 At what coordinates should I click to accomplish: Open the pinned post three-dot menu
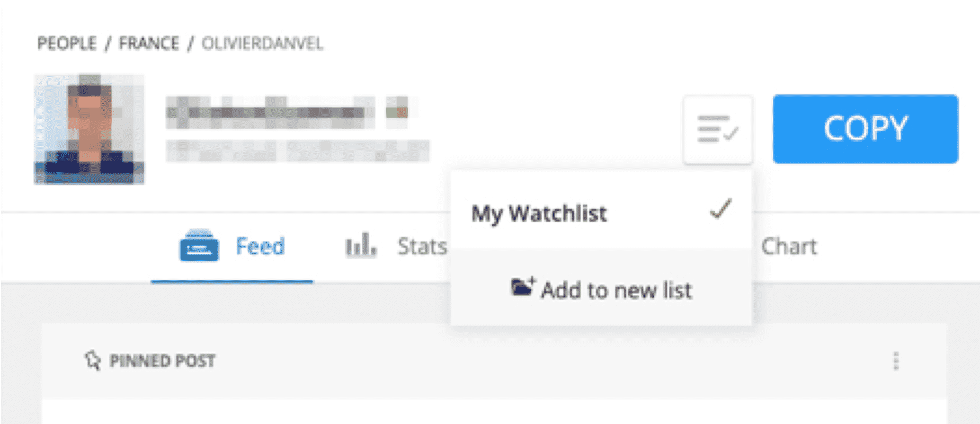896,361
